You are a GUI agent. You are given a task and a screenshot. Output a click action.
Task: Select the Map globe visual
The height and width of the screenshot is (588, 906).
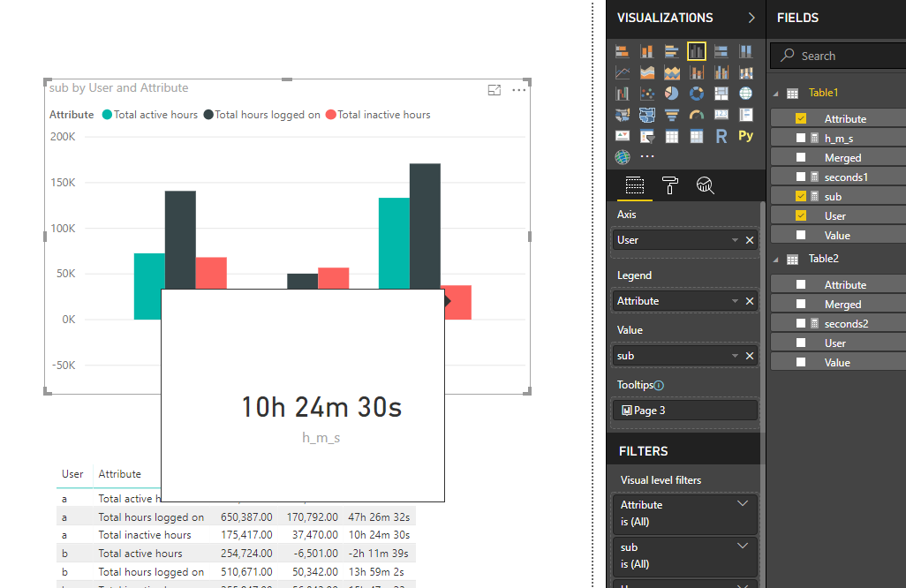[x=746, y=94]
